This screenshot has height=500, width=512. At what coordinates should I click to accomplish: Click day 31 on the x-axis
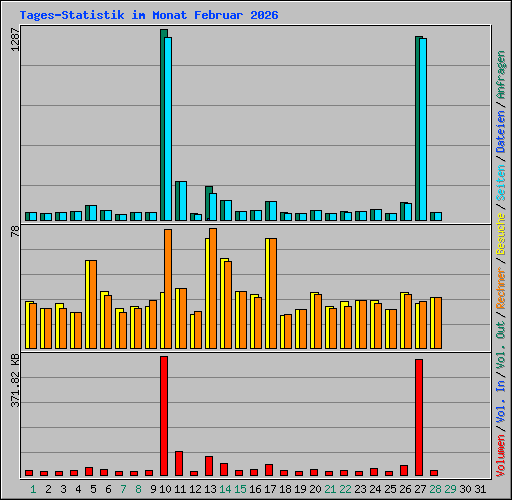coord(480,489)
